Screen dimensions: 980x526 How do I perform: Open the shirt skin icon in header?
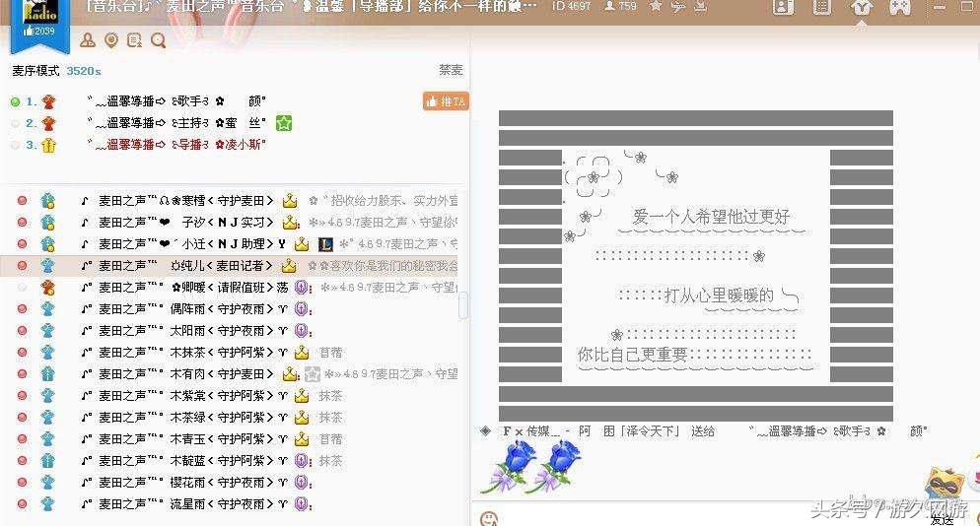pyautogui.click(x=862, y=7)
